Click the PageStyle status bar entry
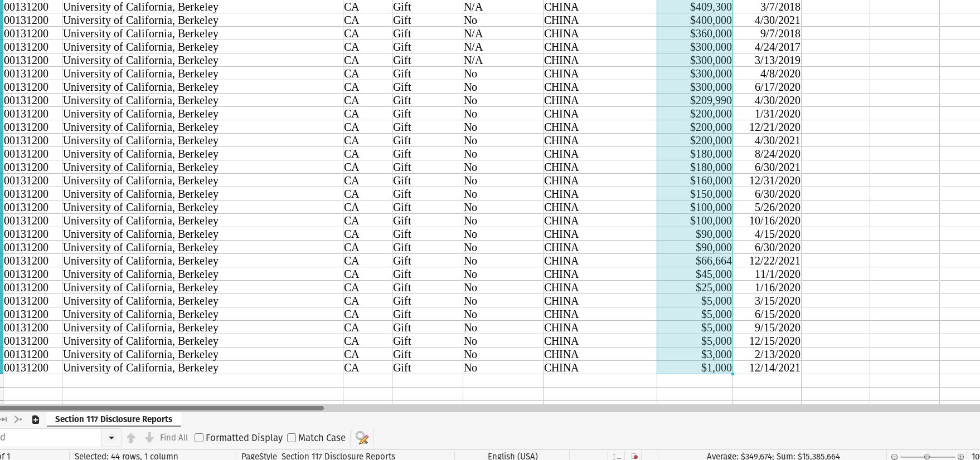Viewport: 980px width, 460px height. pyautogui.click(x=318, y=456)
